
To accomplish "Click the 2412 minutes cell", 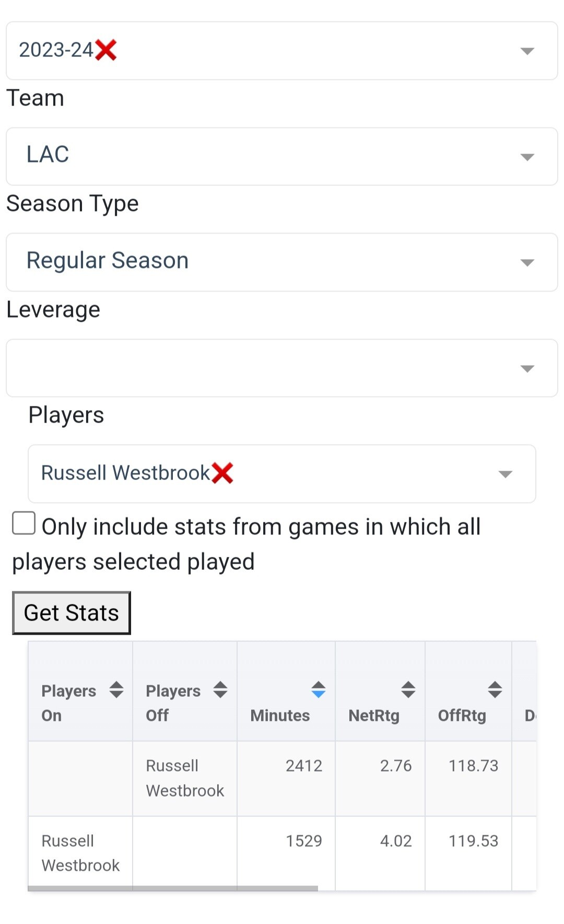I will 303,766.
